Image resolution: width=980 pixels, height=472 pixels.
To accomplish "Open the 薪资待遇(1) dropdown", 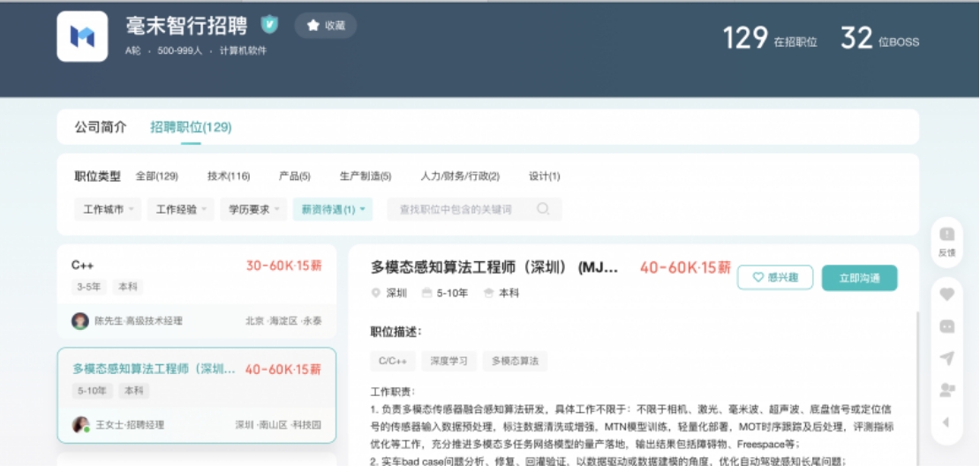I will coord(333,210).
